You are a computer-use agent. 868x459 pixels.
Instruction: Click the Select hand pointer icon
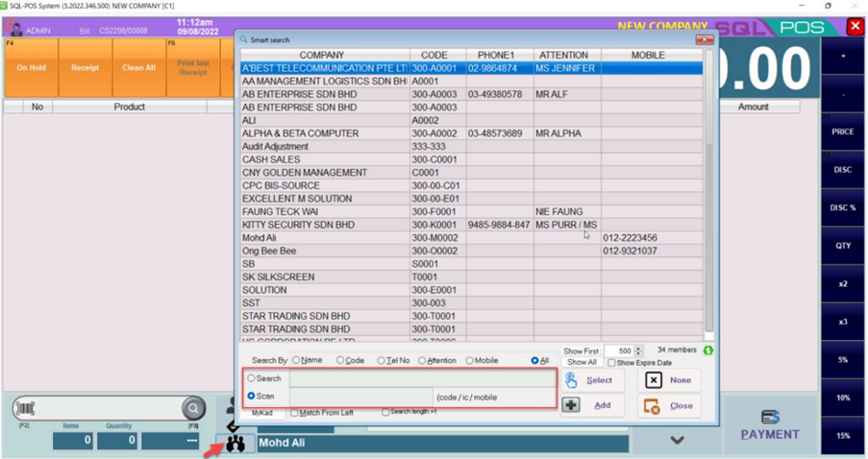coord(571,380)
